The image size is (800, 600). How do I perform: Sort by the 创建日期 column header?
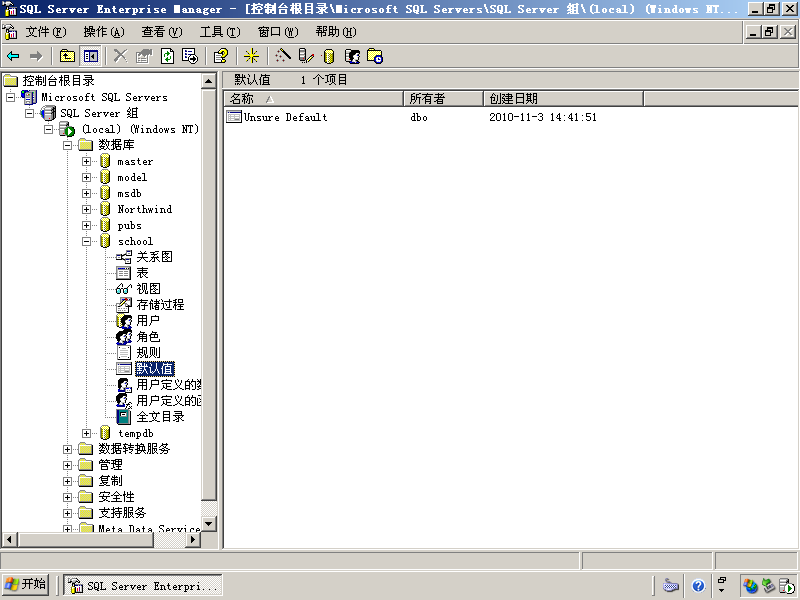(x=563, y=98)
